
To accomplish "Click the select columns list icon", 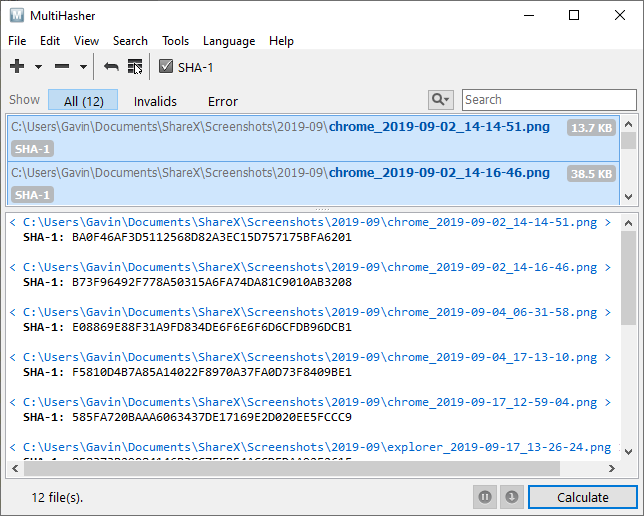I will (135, 67).
